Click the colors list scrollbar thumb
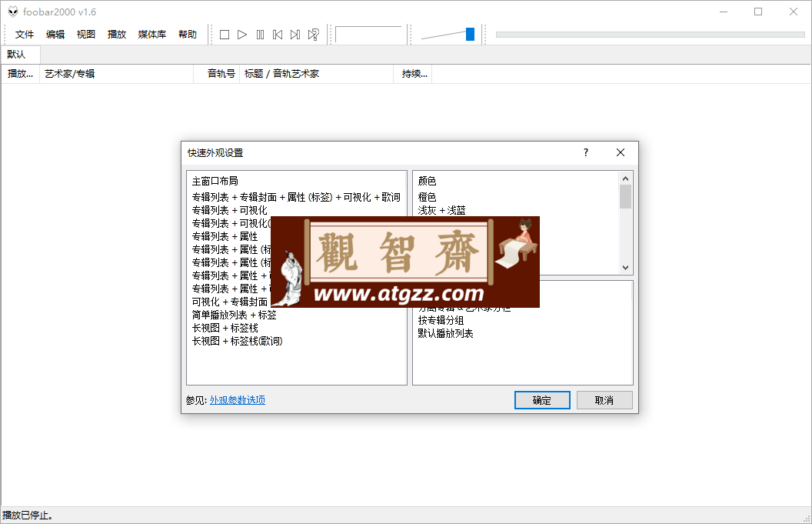 pos(626,196)
